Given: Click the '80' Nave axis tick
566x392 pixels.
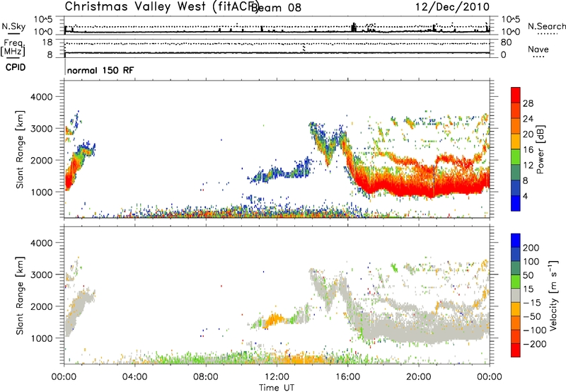Looking at the screenshot, I should (506, 42).
